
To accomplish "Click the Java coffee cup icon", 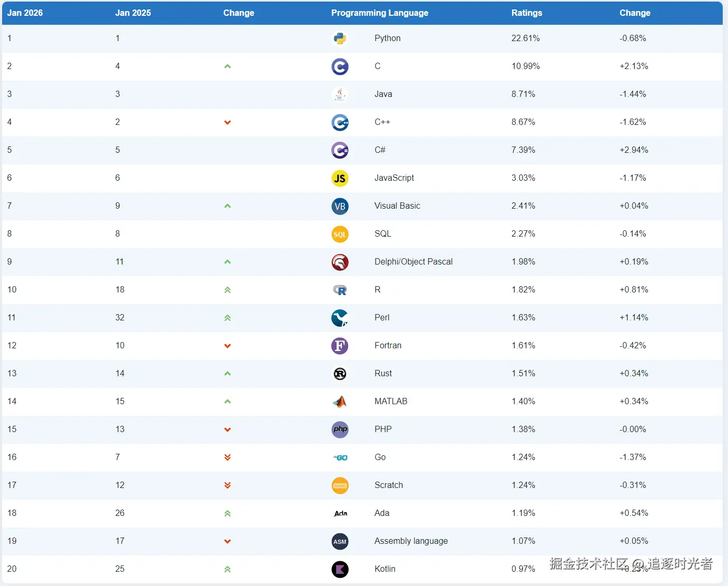I will 340,94.
